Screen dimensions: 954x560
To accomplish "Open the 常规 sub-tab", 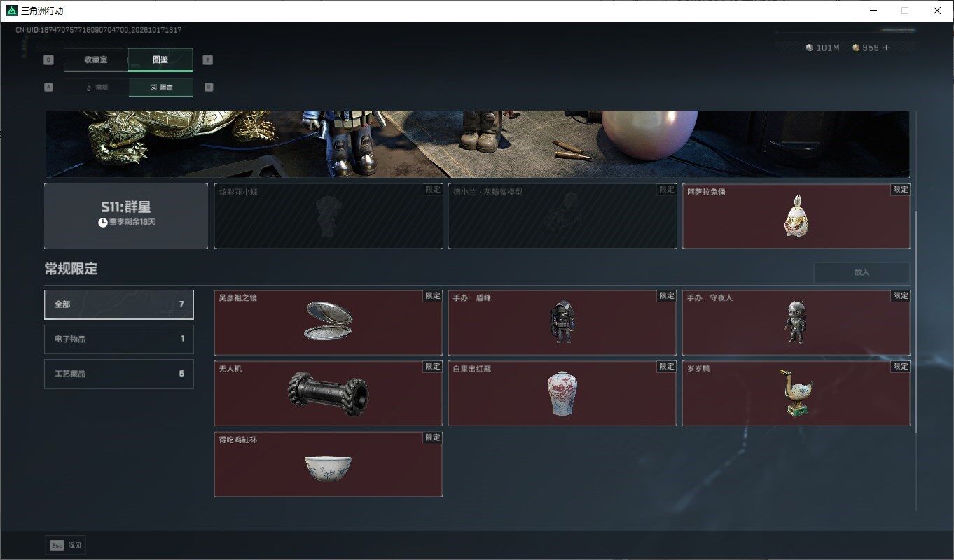I will (97, 87).
